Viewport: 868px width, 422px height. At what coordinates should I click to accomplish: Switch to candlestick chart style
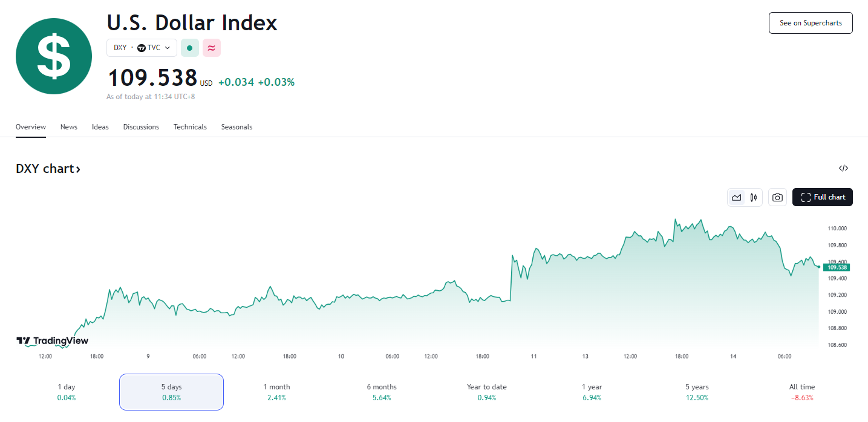point(754,197)
